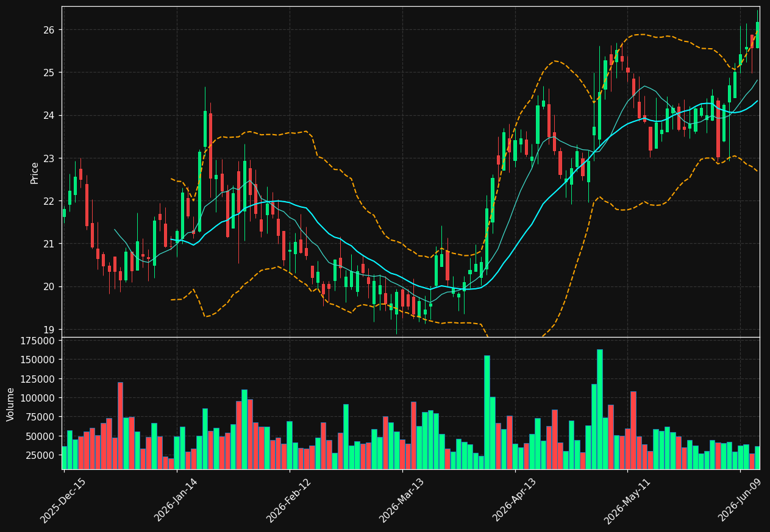Screen dimensions: 770x532
Task: Click the price axis value 22
Action: pyautogui.click(x=49, y=201)
